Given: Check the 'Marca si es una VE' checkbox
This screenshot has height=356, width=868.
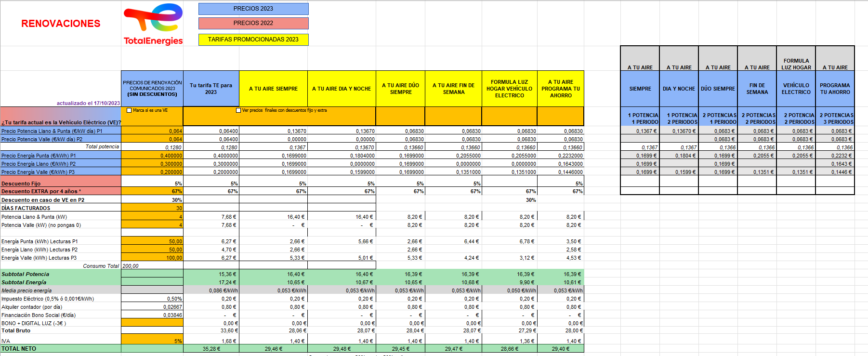Looking at the screenshot, I should (129, 110).
